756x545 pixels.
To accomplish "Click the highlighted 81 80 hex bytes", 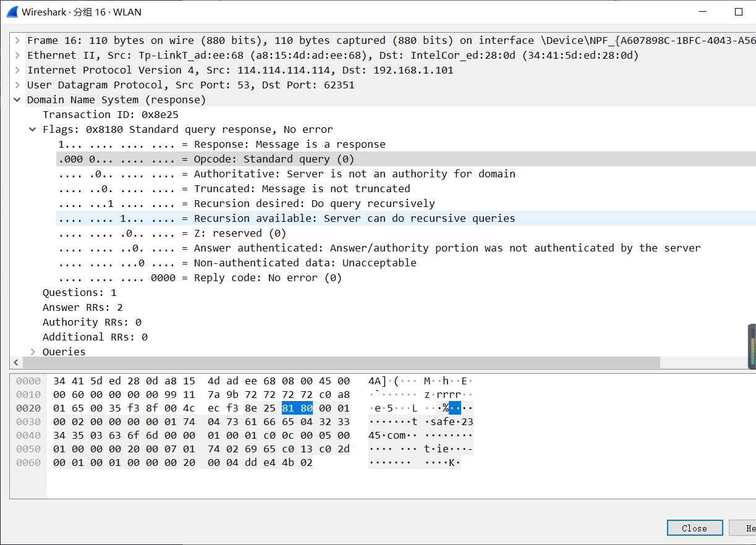I will pyautogui.click(x=297, y=408).
